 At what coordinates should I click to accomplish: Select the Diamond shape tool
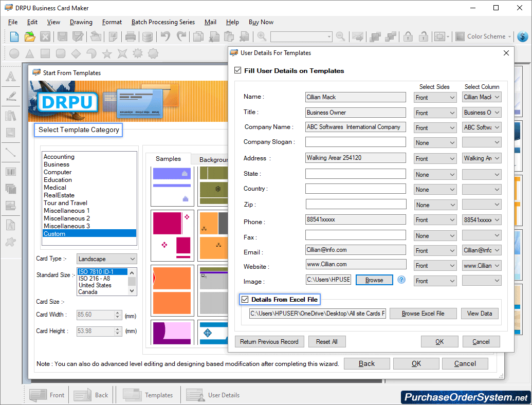coord(76,53)
